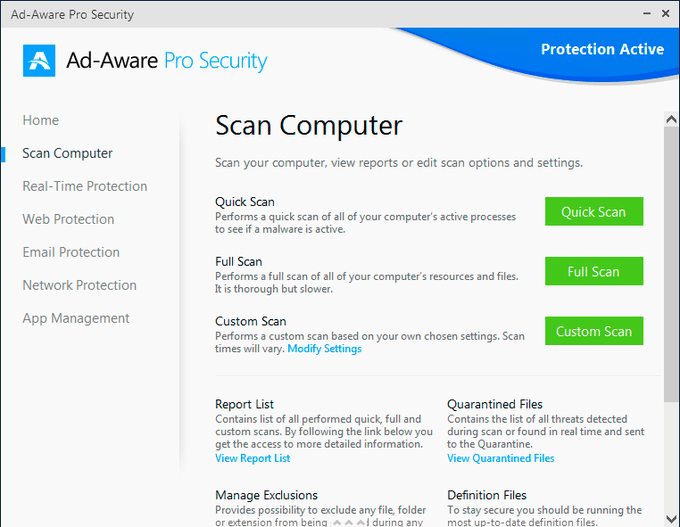The width and height of the screenshot is (680, 527).
Task: Run the Full Scan button
Action: 593,271
